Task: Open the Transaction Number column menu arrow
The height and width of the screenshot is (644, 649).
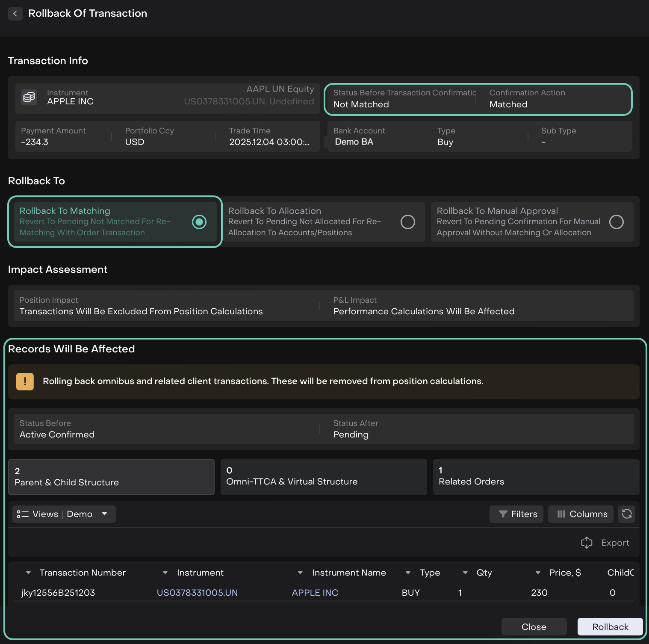Action: click(28, 573)
